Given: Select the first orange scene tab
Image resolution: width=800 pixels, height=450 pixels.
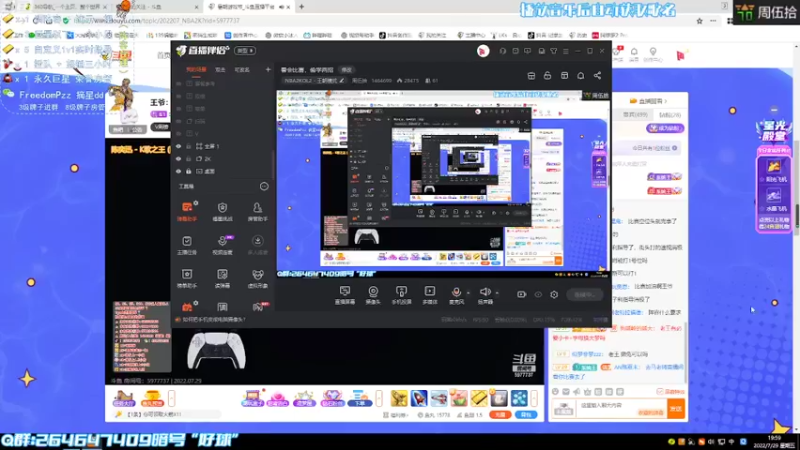Looking at the screenshot, I should pos(196,70).
